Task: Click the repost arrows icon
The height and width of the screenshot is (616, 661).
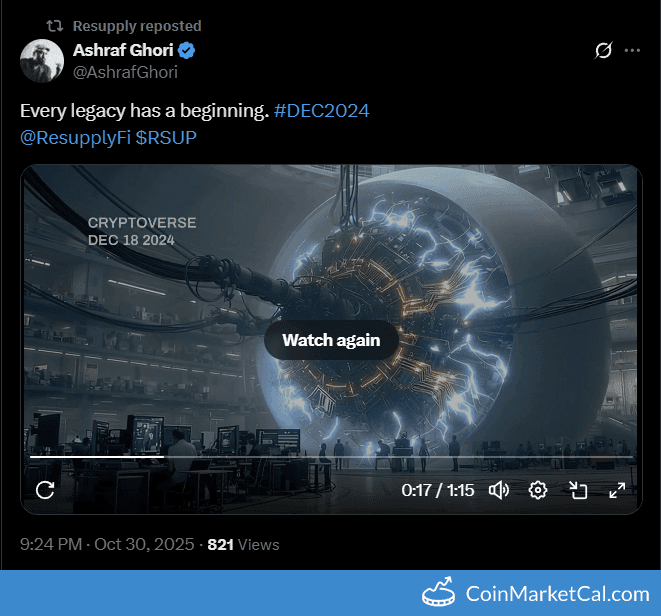Action: pos(55,26)
